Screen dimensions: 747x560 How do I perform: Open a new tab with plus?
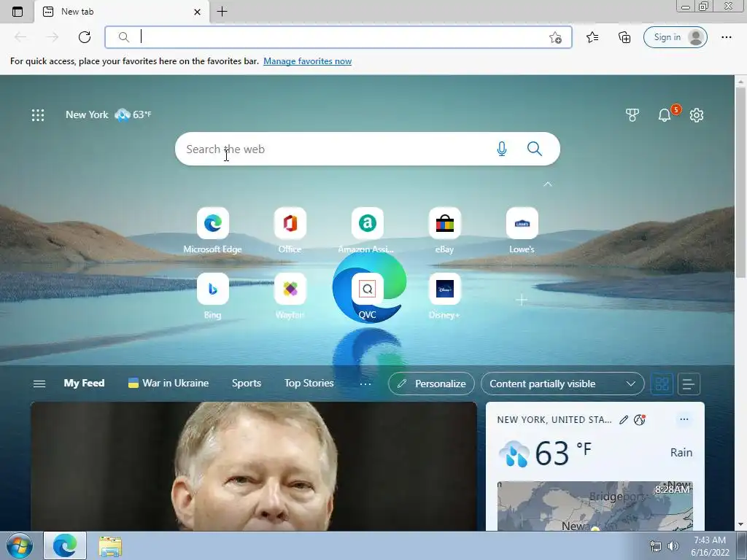(222, 12)
